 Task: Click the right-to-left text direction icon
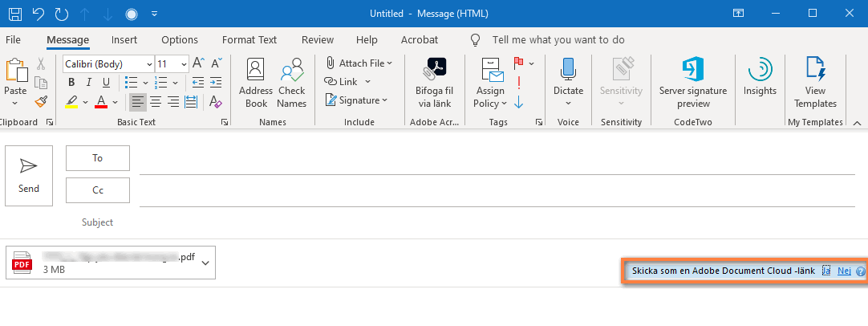pyautogui.click(x=191, y=102)
